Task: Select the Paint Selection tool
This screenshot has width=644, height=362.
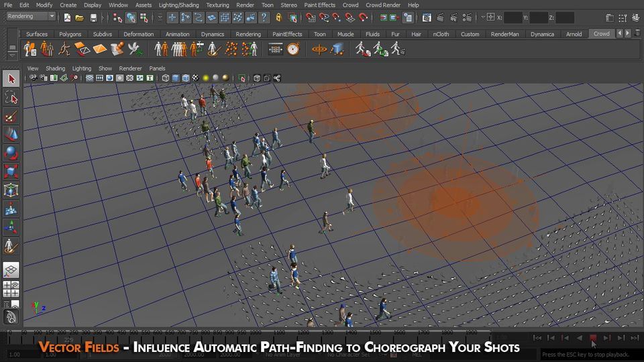Action: 11,117
